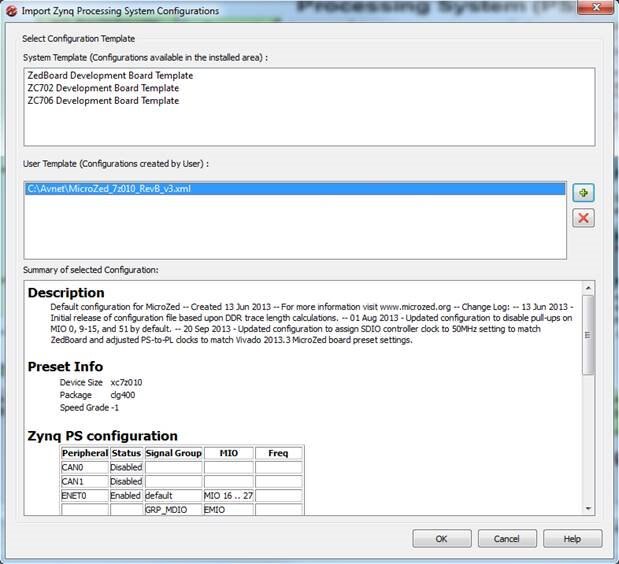Click the Enabled status in the ENET0 row

pos(126,496)
